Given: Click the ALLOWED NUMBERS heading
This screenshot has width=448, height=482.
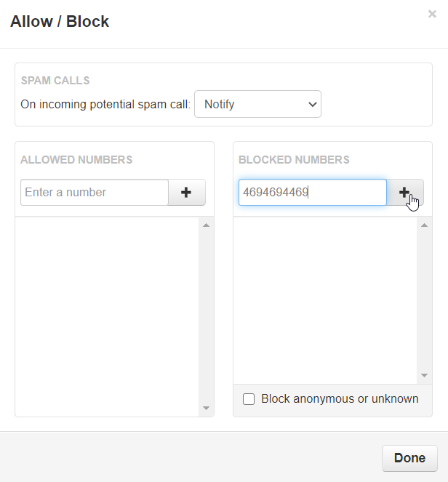Looking at the screenshot, I should [76, 160].
